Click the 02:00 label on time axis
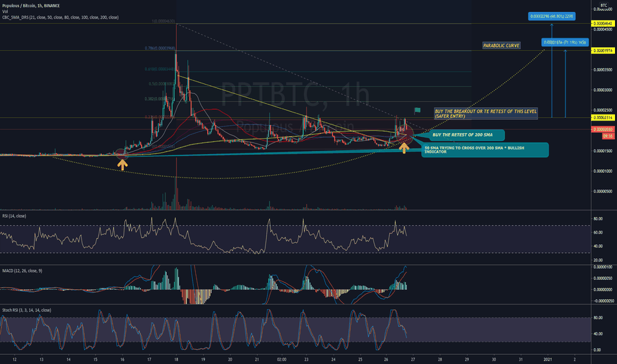The image size is (617, 364). pos(281,359)
